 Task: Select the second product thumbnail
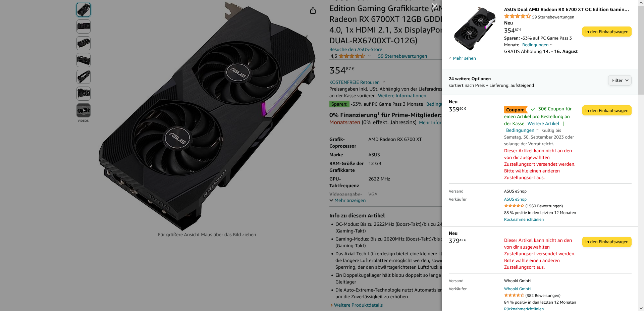click(84, 27)
